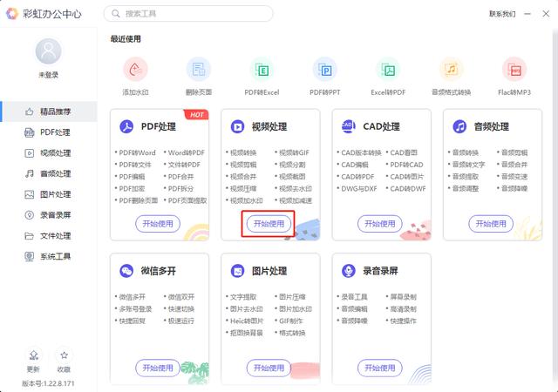Viewport: 558px width, 392px height.
Task: Click the 图片处理 card icon
Action: click(237, 271)
